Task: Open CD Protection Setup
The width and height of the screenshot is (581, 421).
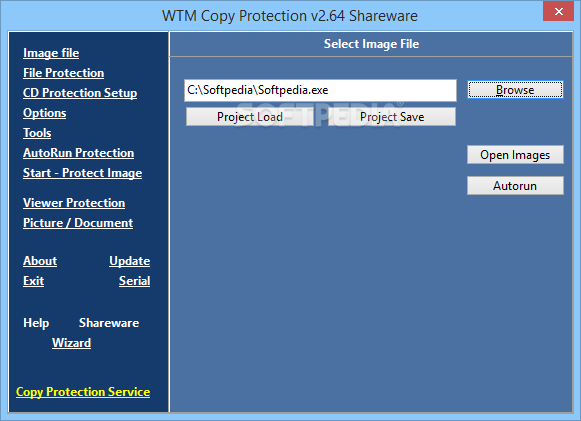Action: point(80,93)
